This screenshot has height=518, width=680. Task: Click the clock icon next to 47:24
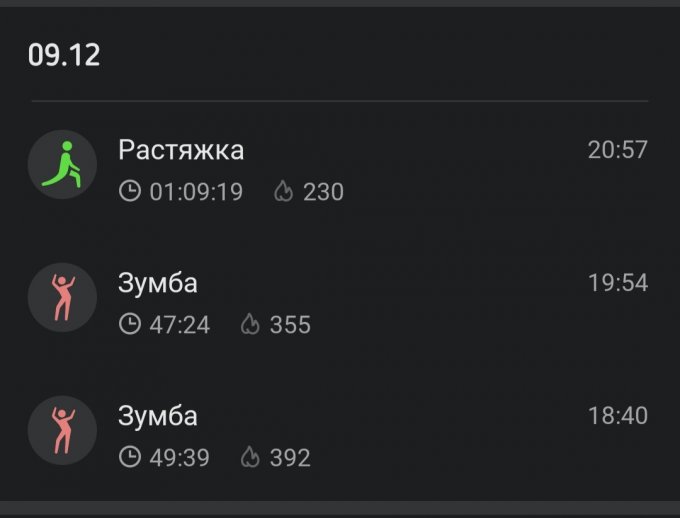(130, 324)
